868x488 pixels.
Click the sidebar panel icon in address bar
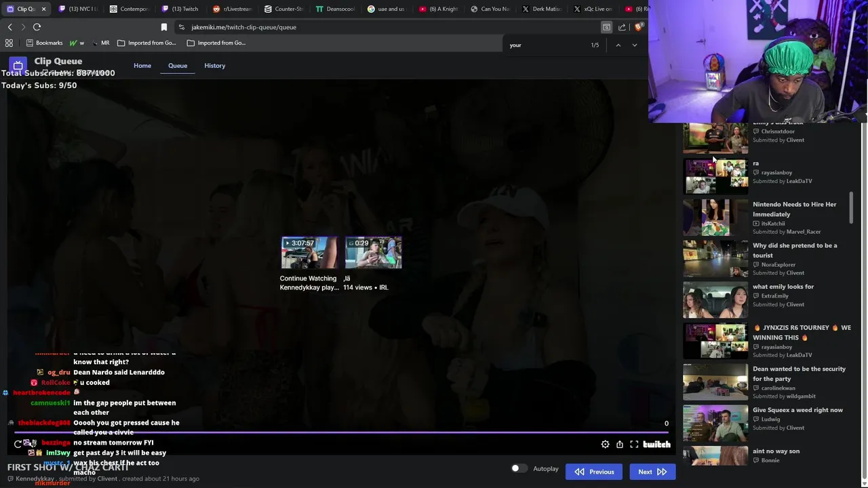[606, 27]
